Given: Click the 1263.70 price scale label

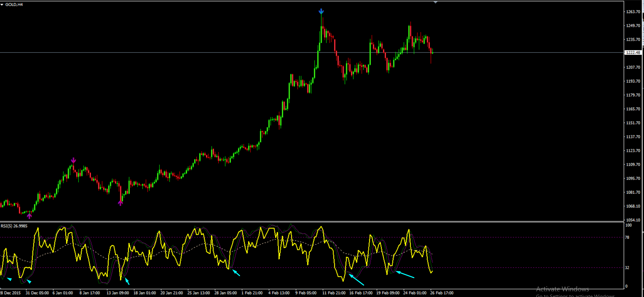Looking at the screenshot, I should (633, 12).
